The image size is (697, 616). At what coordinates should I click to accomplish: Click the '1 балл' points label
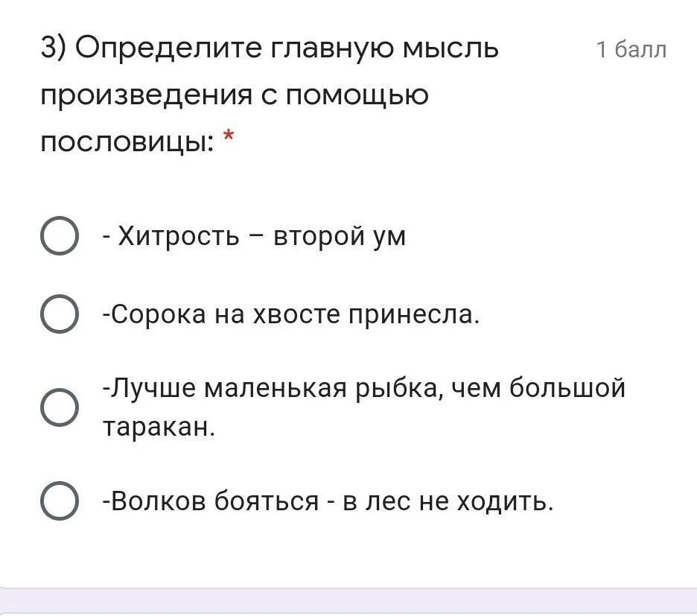point(631,49)
